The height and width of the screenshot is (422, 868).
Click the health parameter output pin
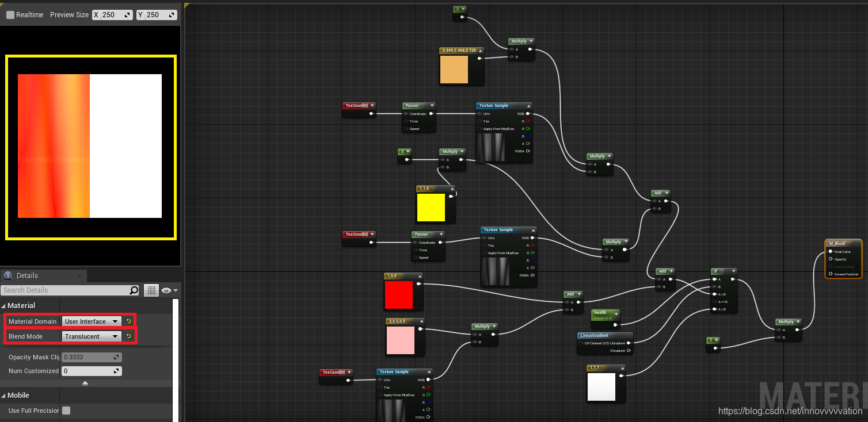click(x=616, y=325)
